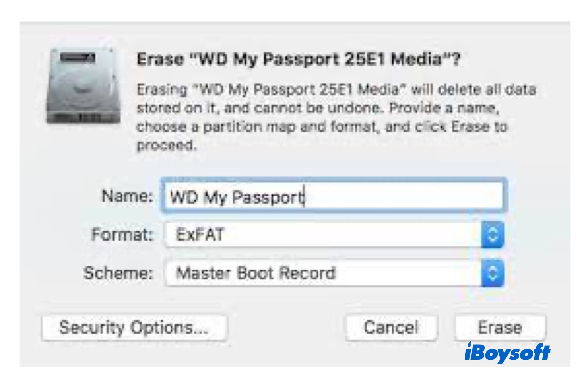This screenshot has width=588, height=392.
Task: Click the 'Format:' label
Action: [x=122, y=235]
